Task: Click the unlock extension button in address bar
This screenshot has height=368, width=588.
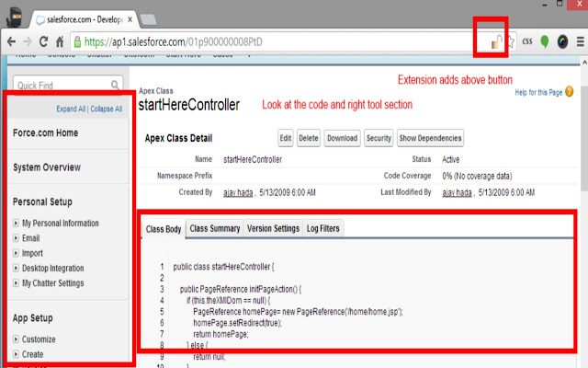Action: point(497,41)
